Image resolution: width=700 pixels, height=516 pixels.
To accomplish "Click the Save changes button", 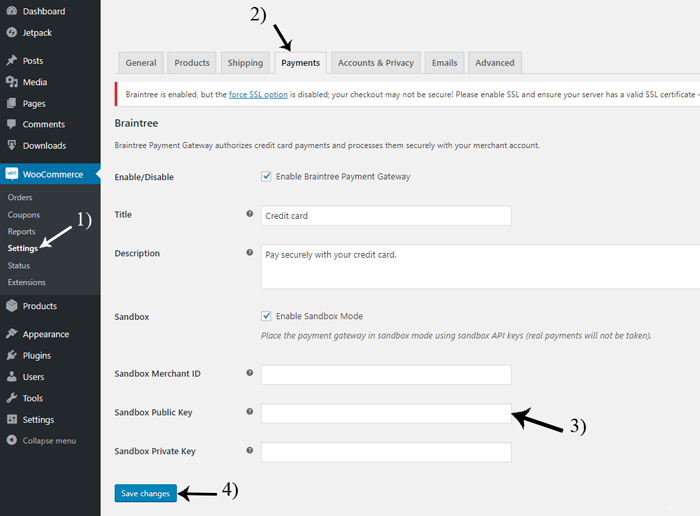I will click(146, 493).
